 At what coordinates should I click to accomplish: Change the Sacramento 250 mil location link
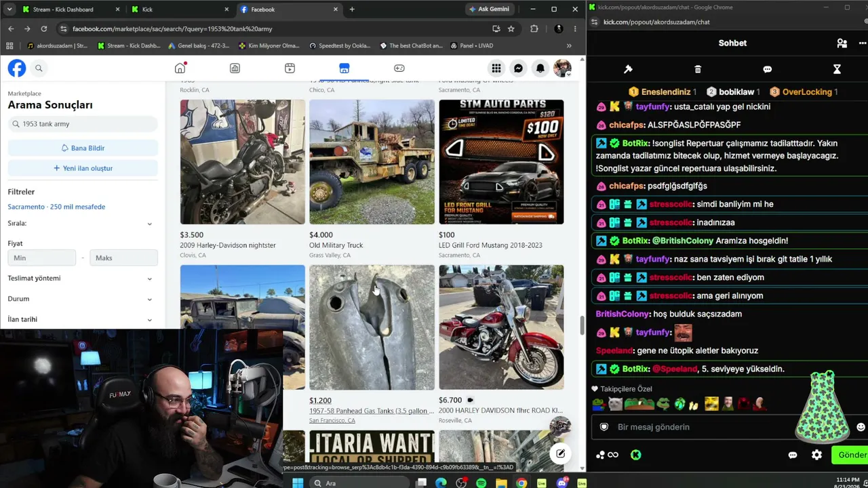click(x=56, y=207)
